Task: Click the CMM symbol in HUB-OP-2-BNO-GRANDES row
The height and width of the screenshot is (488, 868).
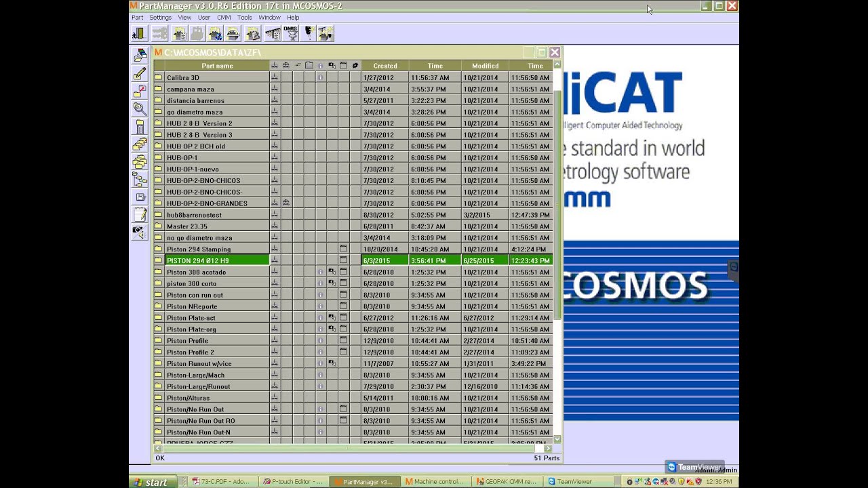Action: [x=286, y=203]
